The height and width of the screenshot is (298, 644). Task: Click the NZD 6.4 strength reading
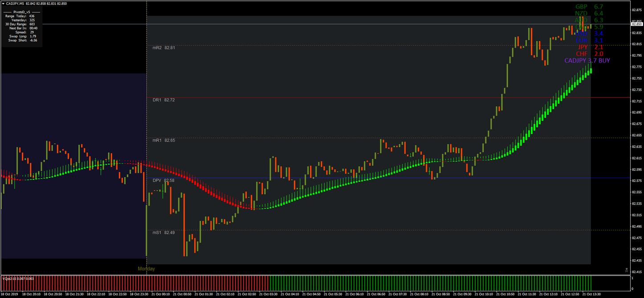[589, 13]
